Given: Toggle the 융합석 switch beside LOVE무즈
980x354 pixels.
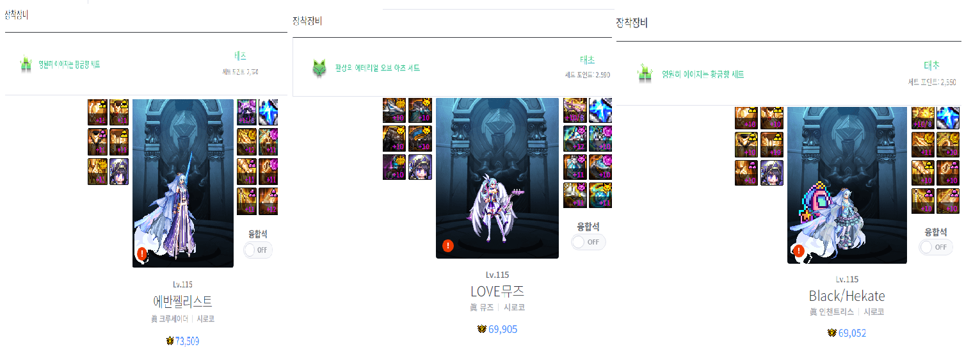Looking at the screenshot, I should coord(589,242).
